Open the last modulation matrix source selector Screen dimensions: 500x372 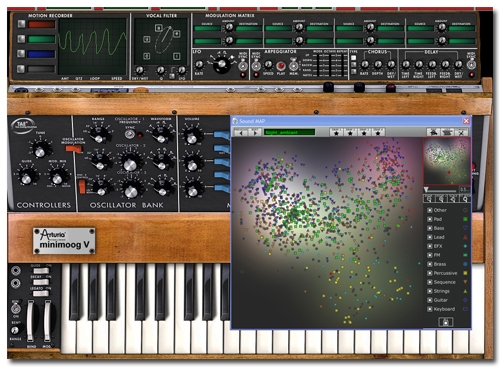[420, 41]
